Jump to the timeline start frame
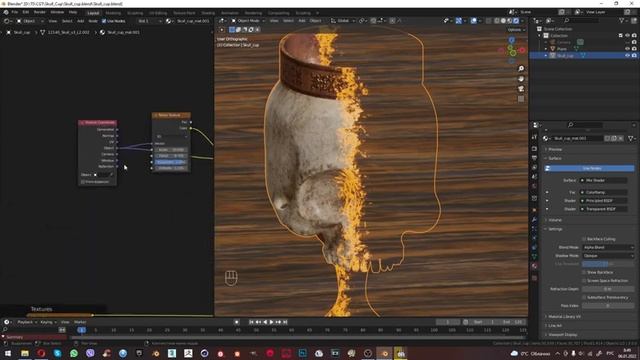 pos(251,322)
